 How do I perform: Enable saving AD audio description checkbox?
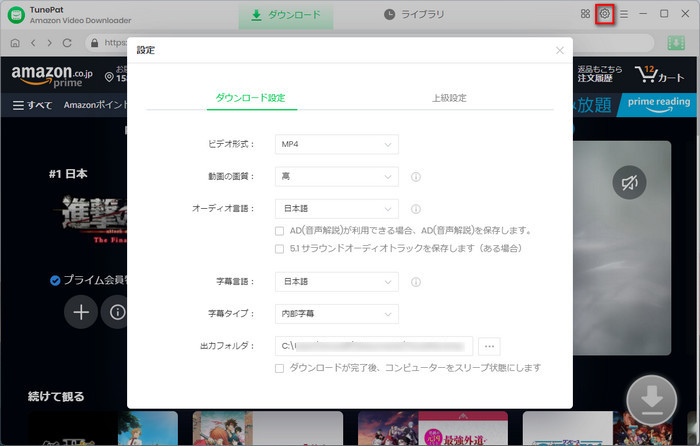[279, 231]
